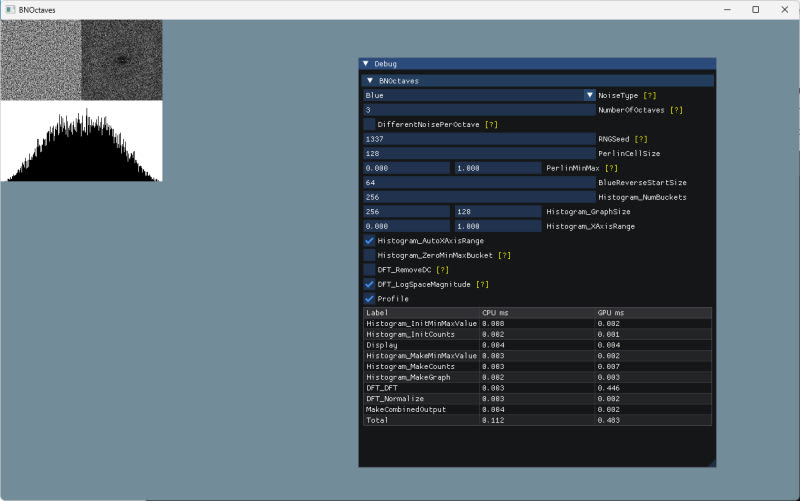
Task: Click the [?] marker beside Histogram_ZeroMinMaxBucket
Action: coord(505,255)
